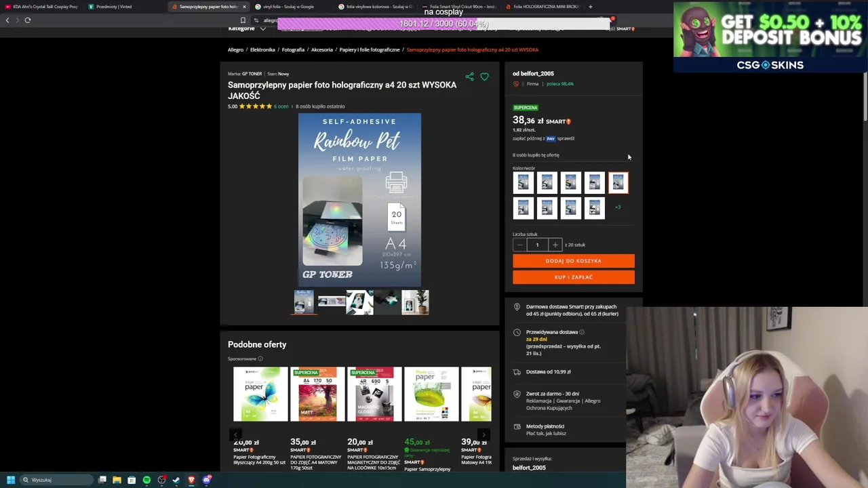Bookmark the page via the address bar icon
Screen dimensions: 868x488
243,20
